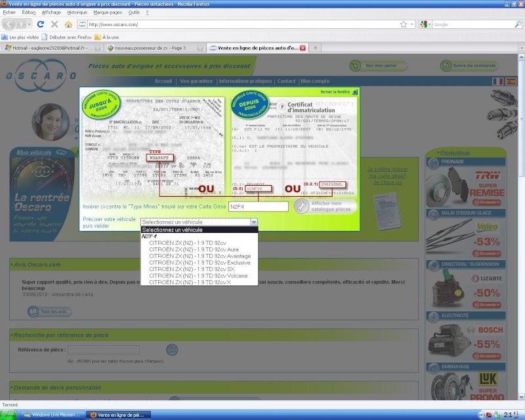The height and width of the screenshot is (420, 525).
Task: Open the tab list dropdown arrow
Action: (x=521, y=48)
